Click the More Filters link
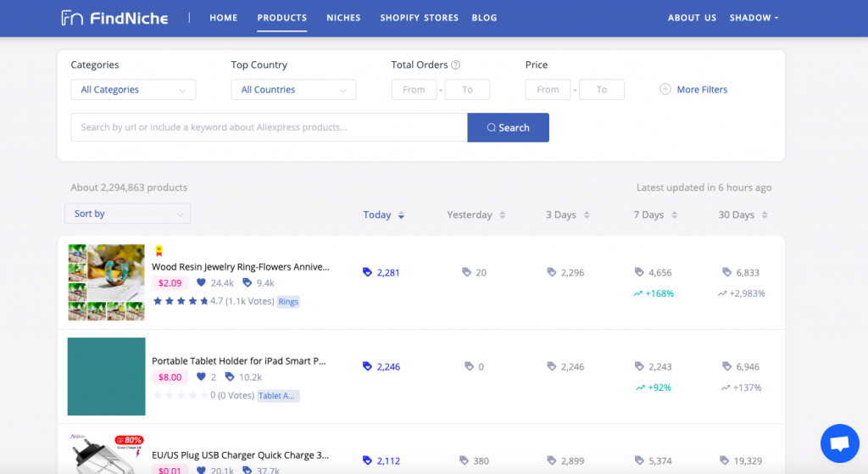Screen dimensions: 868x474 (702, 89)
